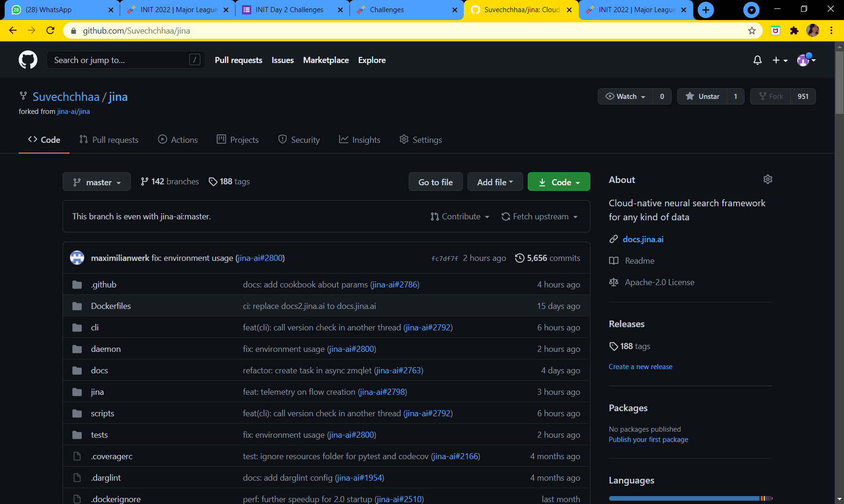Open the scripts folder

point(102,413)
